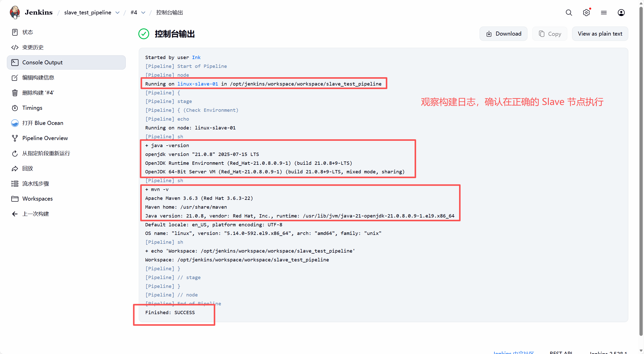Screen dimensions: 644x354
Task: Click View as plain text button
Action: [x=600, y=34]
